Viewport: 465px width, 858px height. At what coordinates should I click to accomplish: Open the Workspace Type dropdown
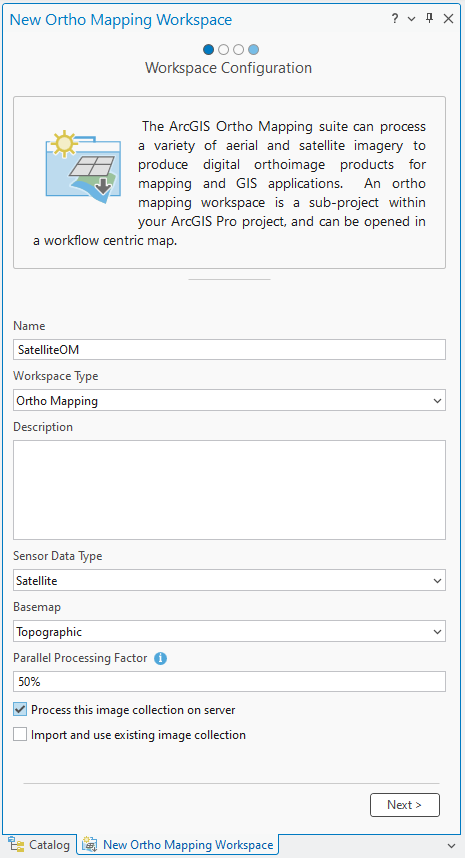[229, 401]
